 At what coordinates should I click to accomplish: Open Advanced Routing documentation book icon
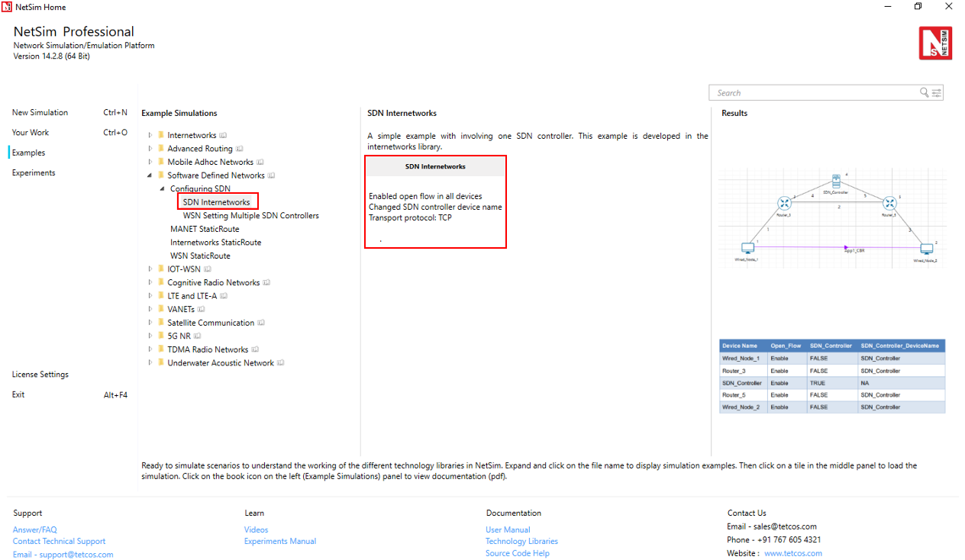click(240, 149)
